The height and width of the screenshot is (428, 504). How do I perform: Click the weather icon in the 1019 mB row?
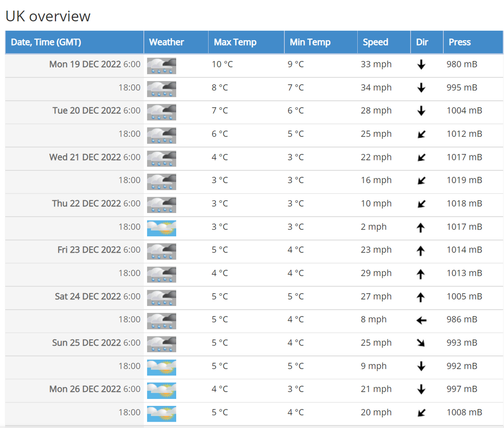click(161, 182)
